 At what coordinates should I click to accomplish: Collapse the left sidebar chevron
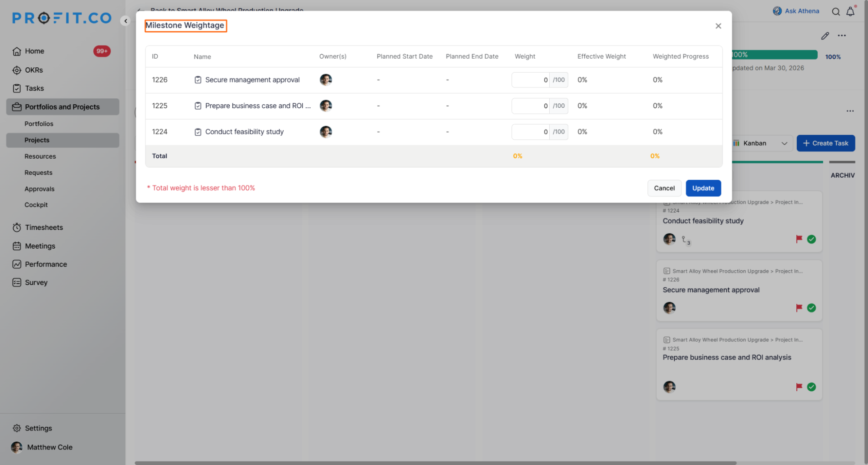click(125, 20)
